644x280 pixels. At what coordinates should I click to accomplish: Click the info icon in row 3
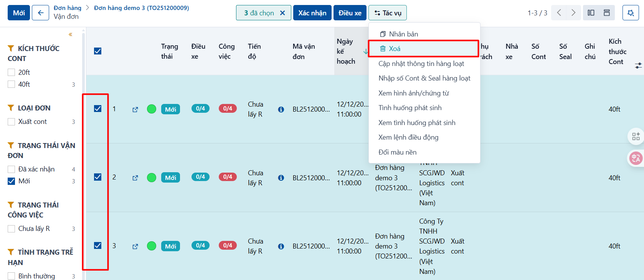[x=281, y=246]
